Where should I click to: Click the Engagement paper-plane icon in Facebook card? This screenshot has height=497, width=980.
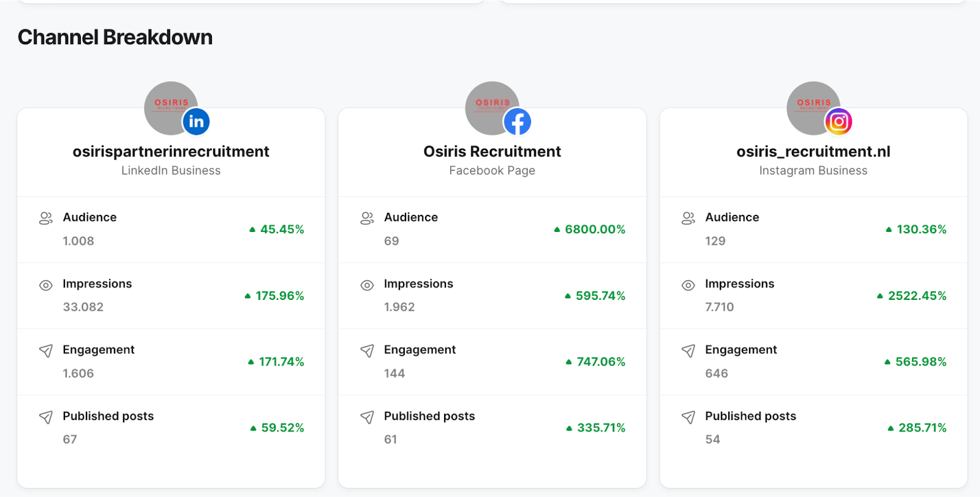367,351
